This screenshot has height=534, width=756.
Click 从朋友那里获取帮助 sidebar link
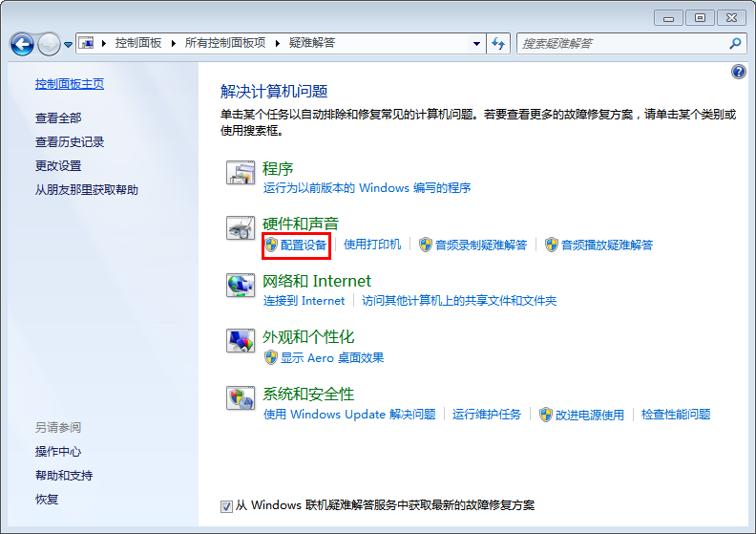(x=86, y=189)
